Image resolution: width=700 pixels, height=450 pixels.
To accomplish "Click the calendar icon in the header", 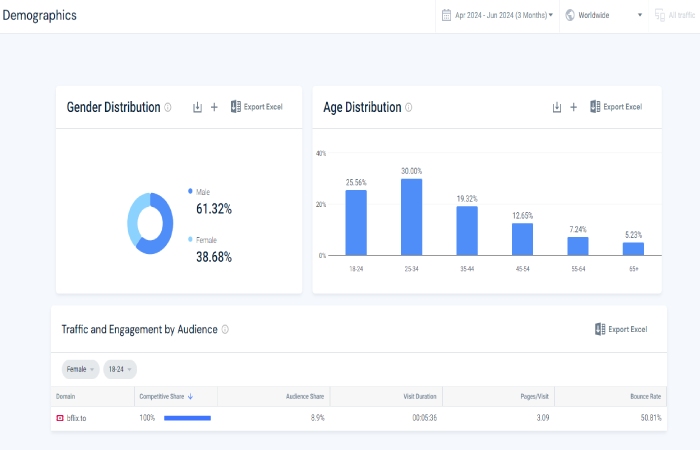I will coord(446,15).
